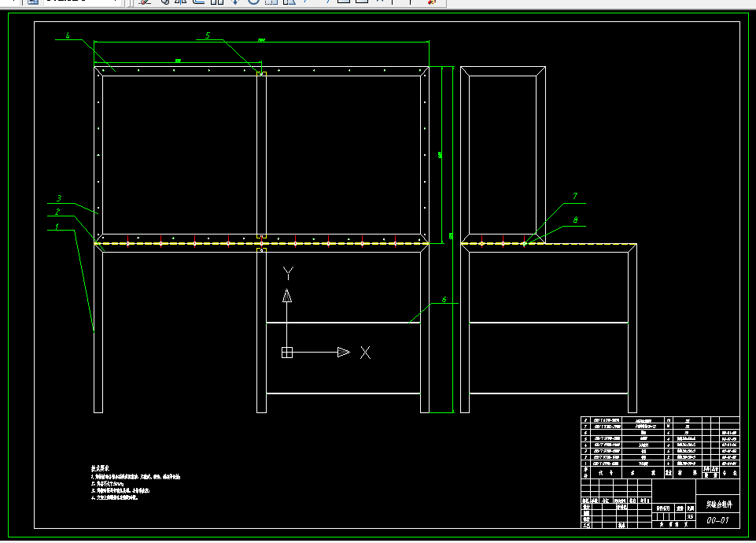
Task: Click the 材料 header cell in parts list
Action: coord(687,473)
